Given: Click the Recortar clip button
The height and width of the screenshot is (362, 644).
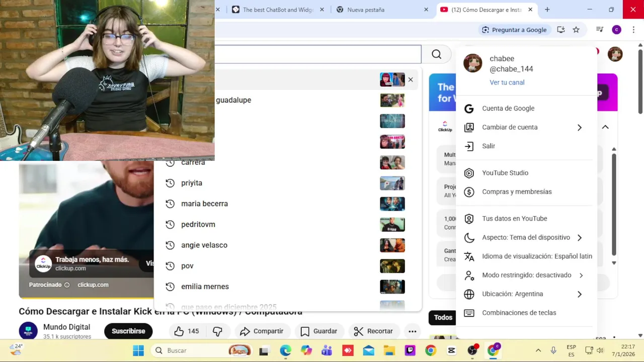Looking at the screenshot, I should click(373, 331).
